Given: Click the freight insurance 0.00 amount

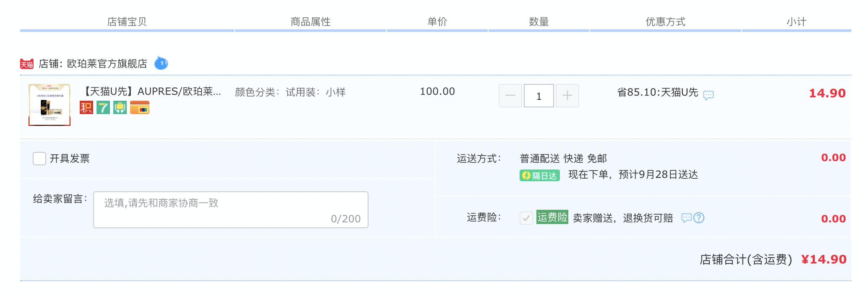Looking at the screenshot, I should pos(834,219).
